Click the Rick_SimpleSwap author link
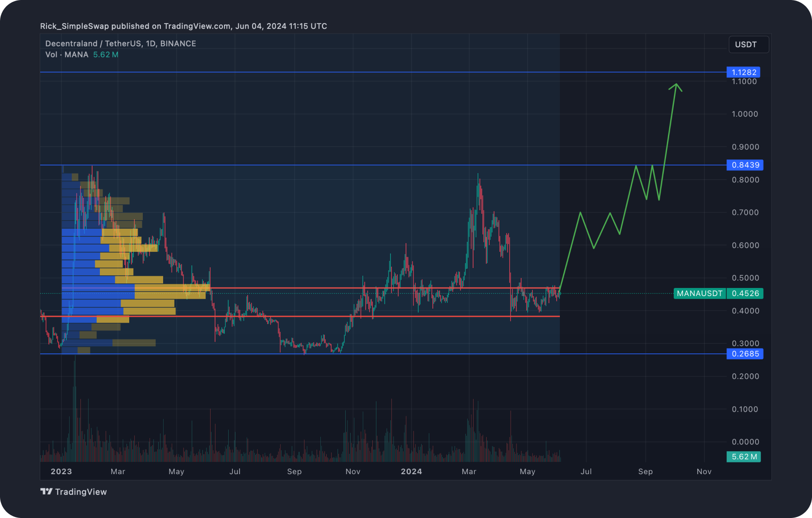812x518 pixels. pos(74,26)
